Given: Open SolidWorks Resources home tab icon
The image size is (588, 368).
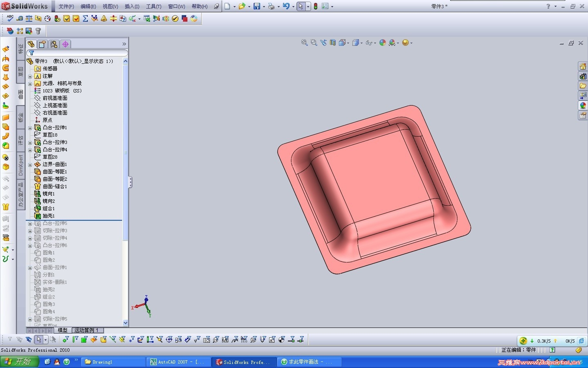Looking at the screenshot, I should point(583,66).
